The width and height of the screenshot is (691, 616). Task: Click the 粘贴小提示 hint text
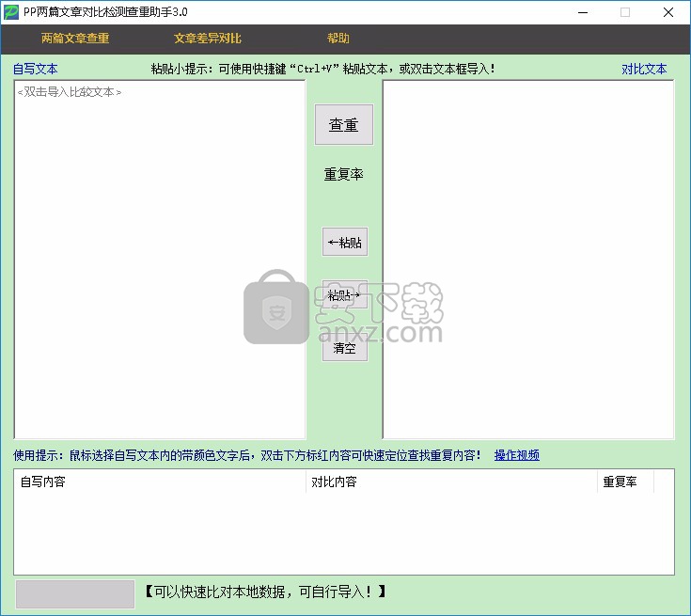pos(323,69)
